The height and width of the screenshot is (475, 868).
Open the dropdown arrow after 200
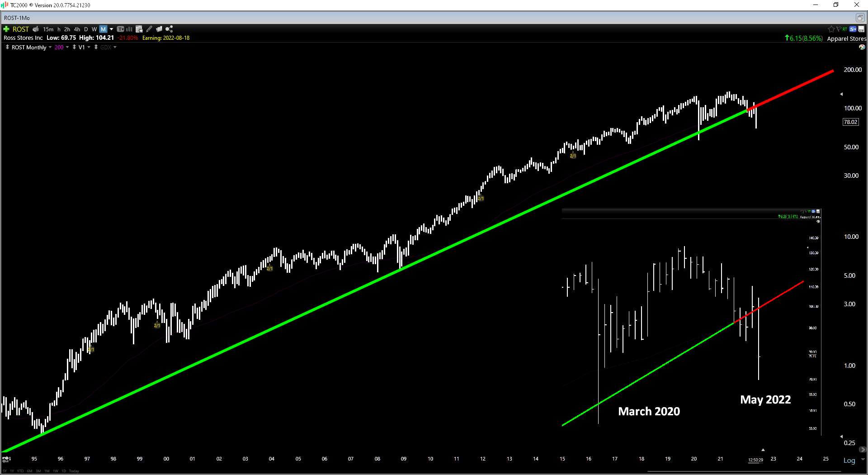(67, 47)
